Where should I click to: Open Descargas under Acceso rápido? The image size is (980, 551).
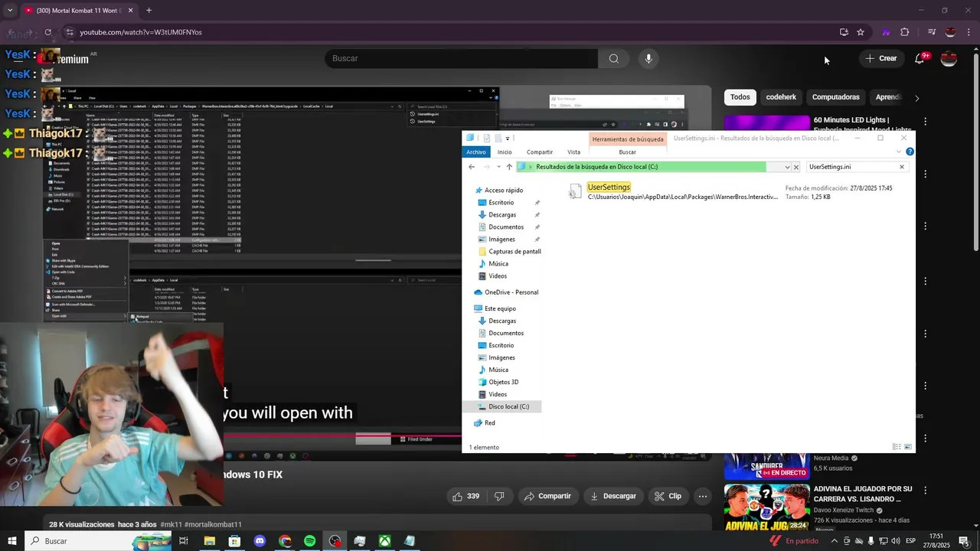502,215
